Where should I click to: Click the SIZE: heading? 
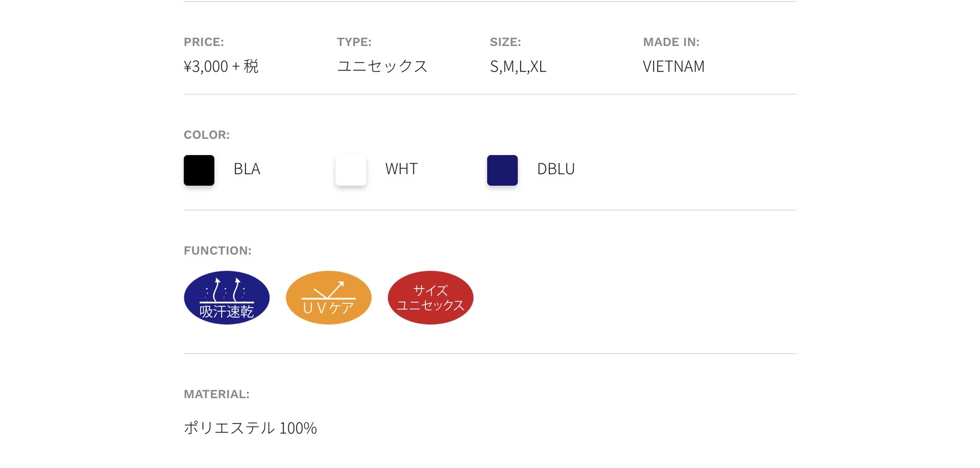pyautogui.click(x=505, y=42)
